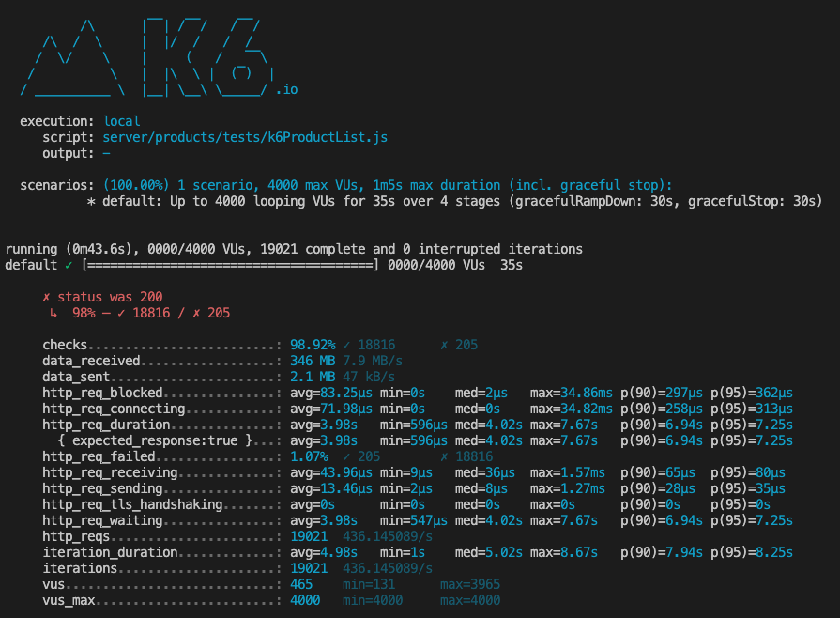840x618 pixels.
Task: Click '✗ 18816' in http_req_failed row
Action: pyautogui.click(x=466, y=456)
